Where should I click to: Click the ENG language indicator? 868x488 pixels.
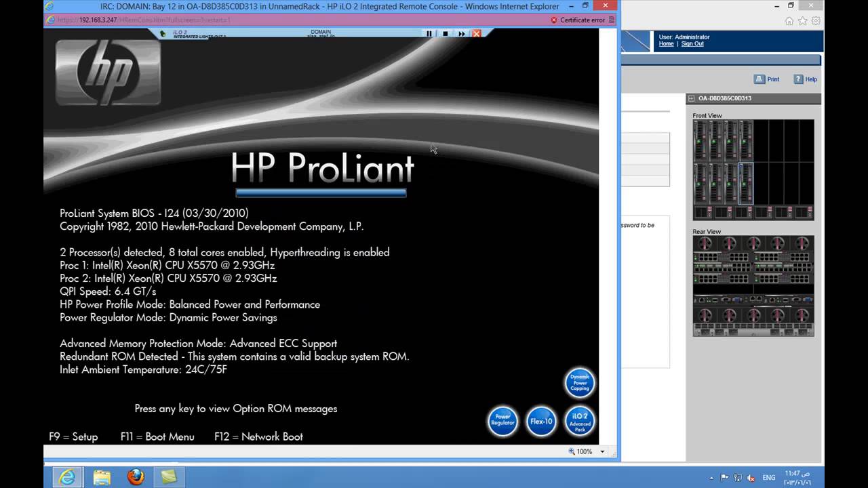(769, 477)
